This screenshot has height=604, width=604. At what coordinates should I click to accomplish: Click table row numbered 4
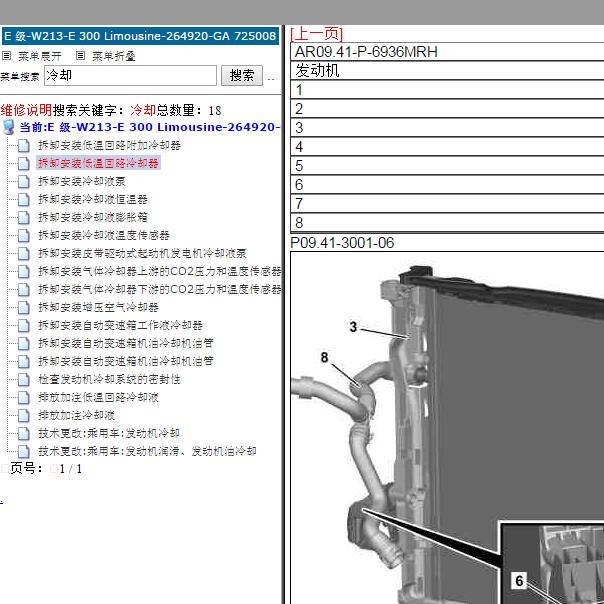coord(447,147)
